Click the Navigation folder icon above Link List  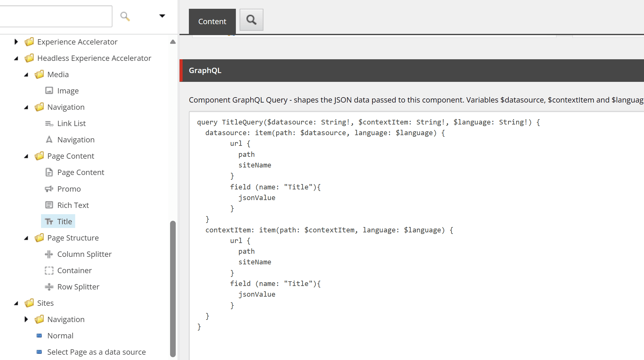[39, 107]
